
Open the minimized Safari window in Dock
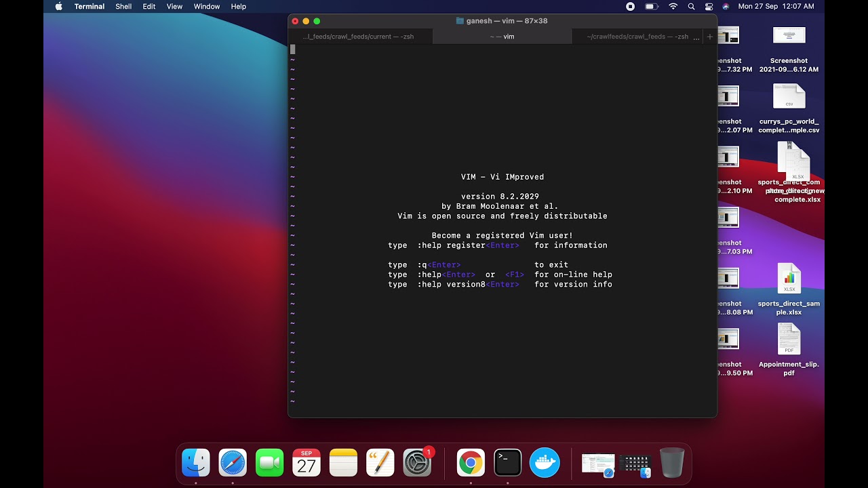(x=598, y=464)
